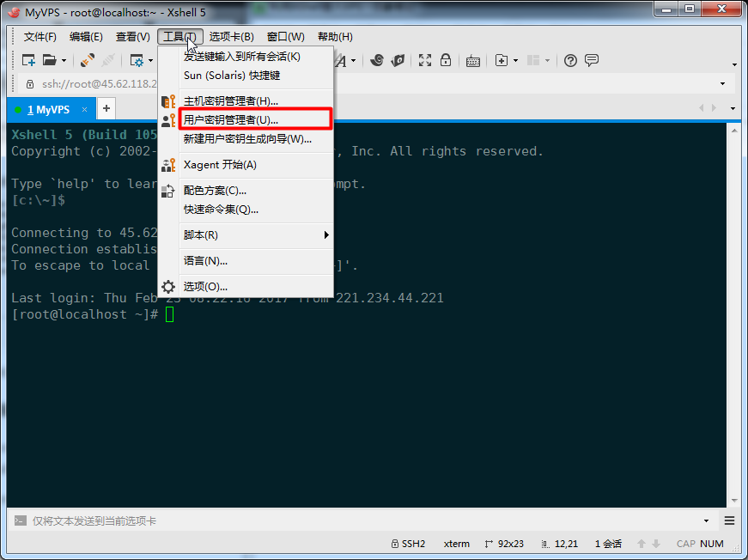Click the new tab group plus icon
Viewport: 748px width, 560px height.
tap(502, 61)
